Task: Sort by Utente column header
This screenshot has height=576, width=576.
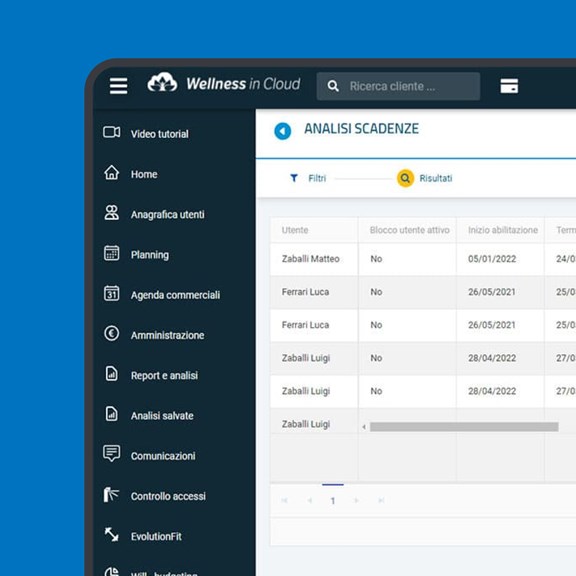Action: click(x=295, y=230)
